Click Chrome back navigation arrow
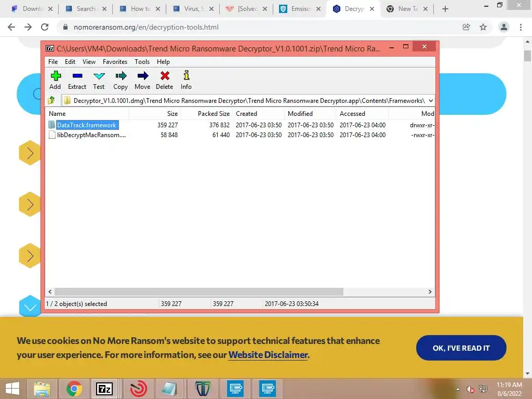This screenshot has width=532, height=399. pyautogui.click(x=11, y=27)
